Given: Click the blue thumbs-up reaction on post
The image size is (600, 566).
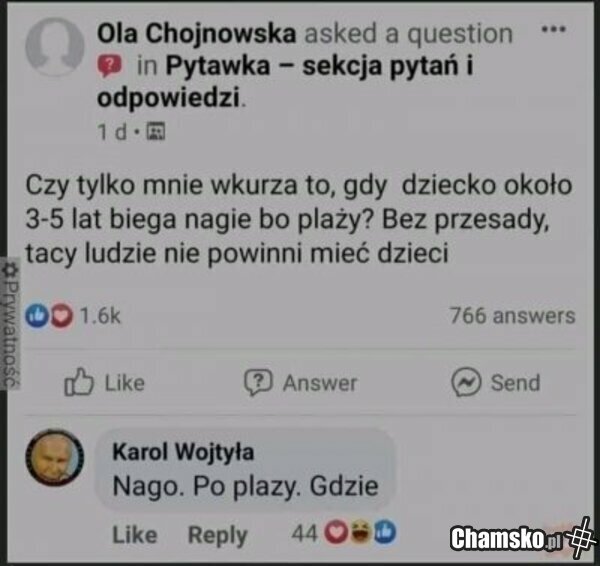Looking at the screenshot, I should tap(37, 315).
